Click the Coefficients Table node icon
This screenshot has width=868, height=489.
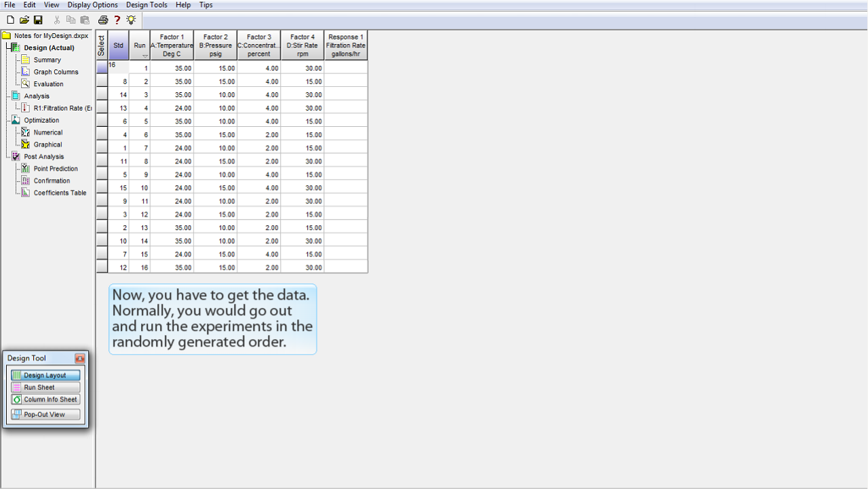[x=26, y=193]
